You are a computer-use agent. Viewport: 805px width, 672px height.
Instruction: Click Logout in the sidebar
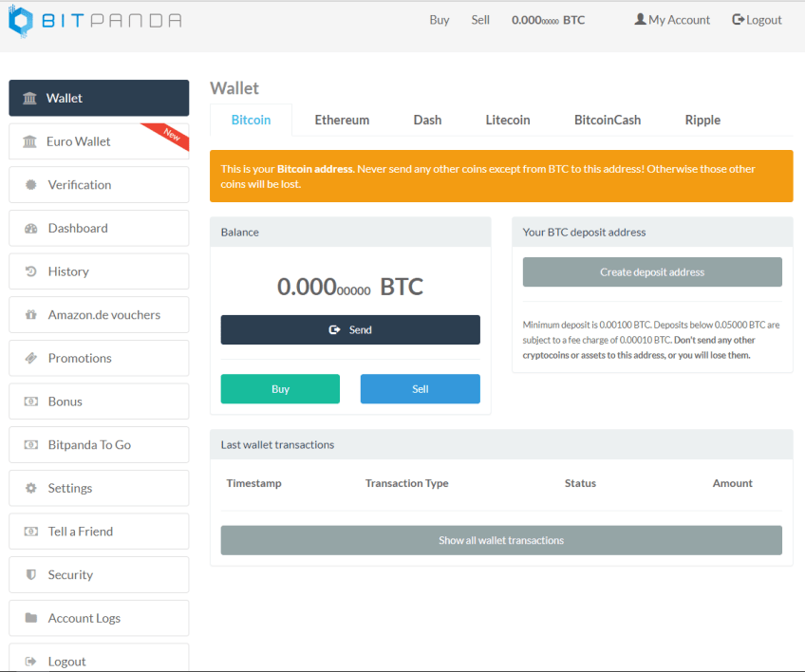[x=99, y=658]
